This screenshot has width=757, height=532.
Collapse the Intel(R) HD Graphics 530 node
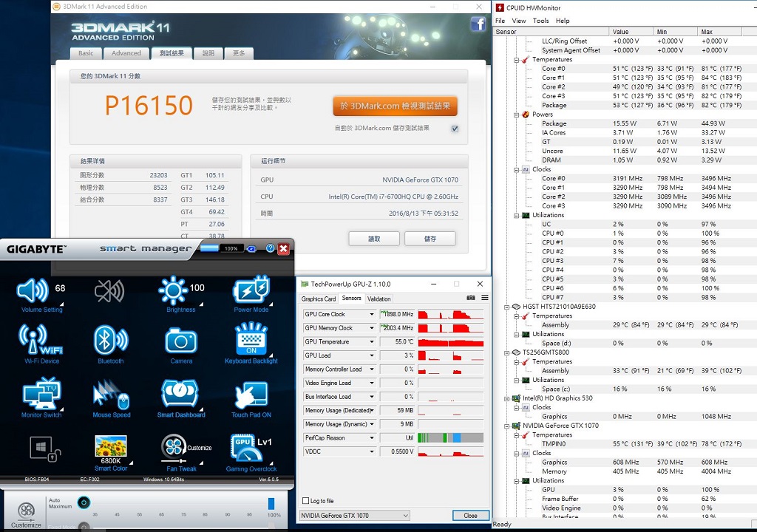point(507,399)
